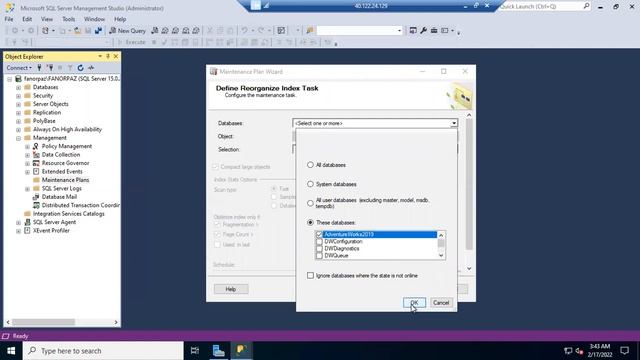Open the Help menu
This screenshot has height=360, width=640.
(x=120, y=19)
